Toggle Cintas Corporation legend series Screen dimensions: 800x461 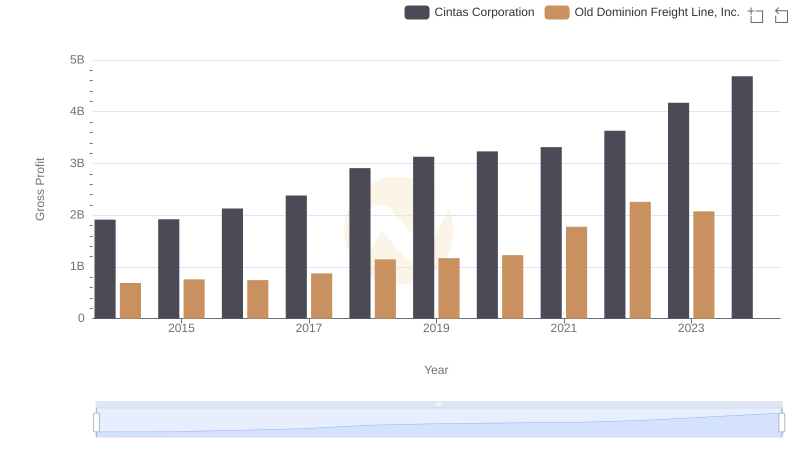pos(469,12)
